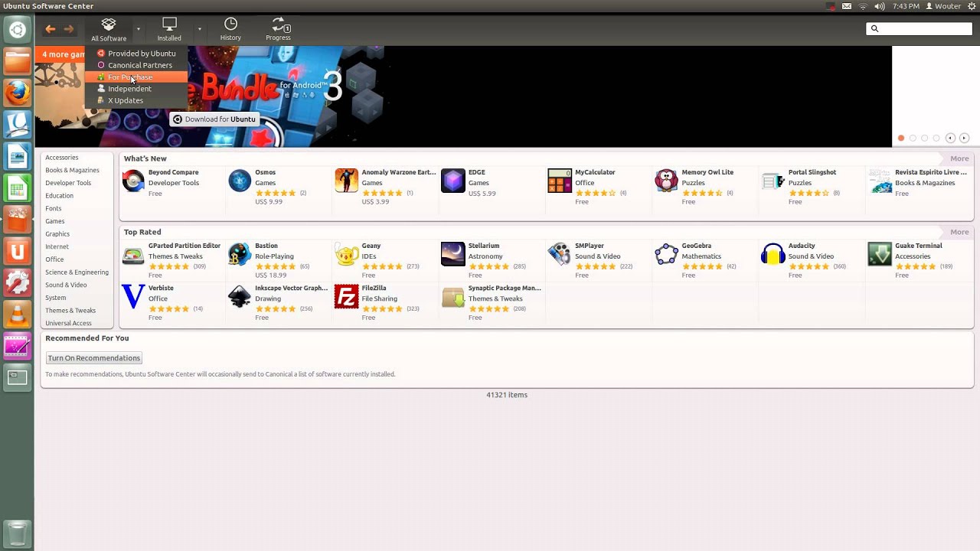The width and height of the screenshot is (980, 551).
Task: Open Revista Espirito Livre icon
Action: (x=880, y=181)
